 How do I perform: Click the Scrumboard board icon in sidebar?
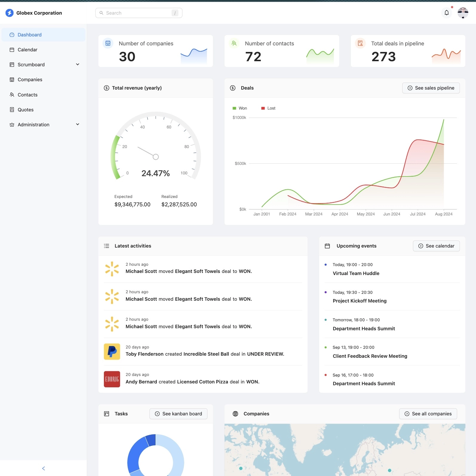[x=12, y=65]
